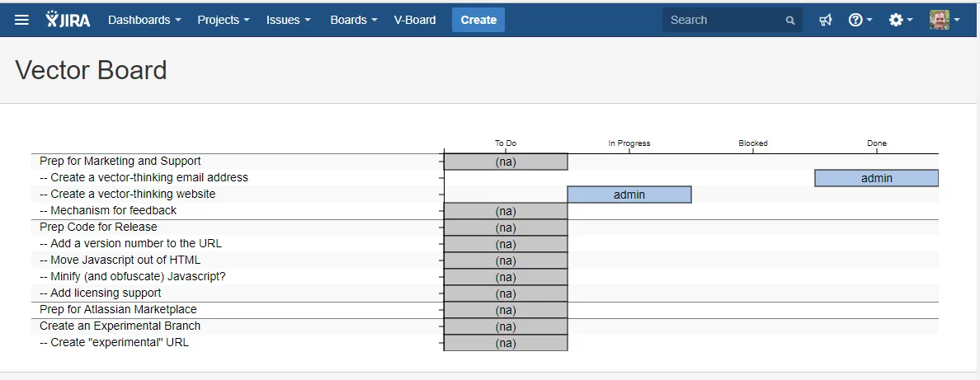This screenshot has height=380, width=980.
Task: Click 'Add licensing support' row label
Action: [101, 293]
